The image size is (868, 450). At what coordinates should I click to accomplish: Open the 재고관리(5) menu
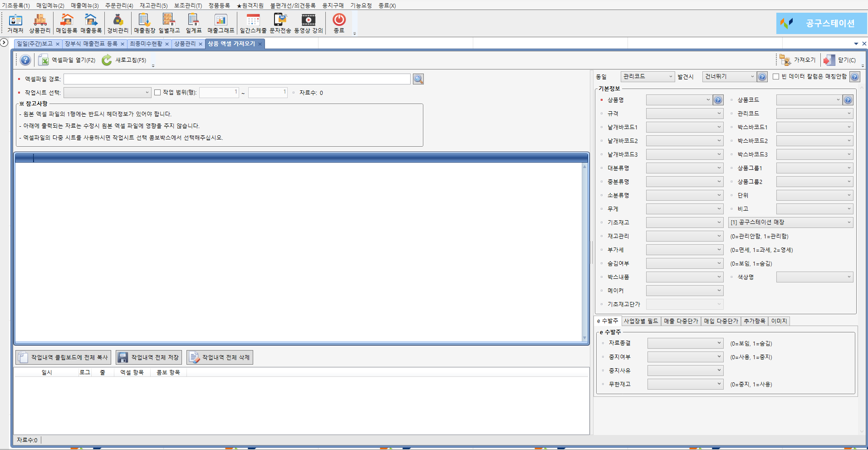point(153,5)
